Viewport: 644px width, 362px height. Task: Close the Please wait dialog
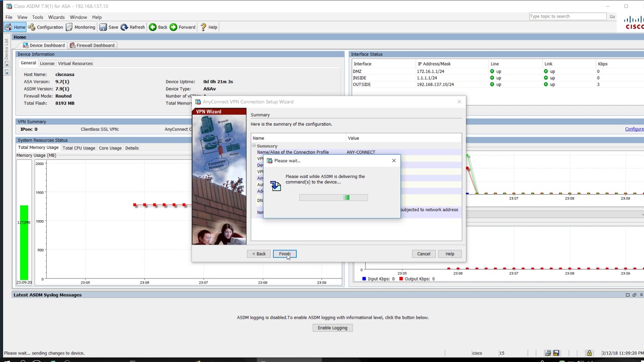click(x=394, y=161)
